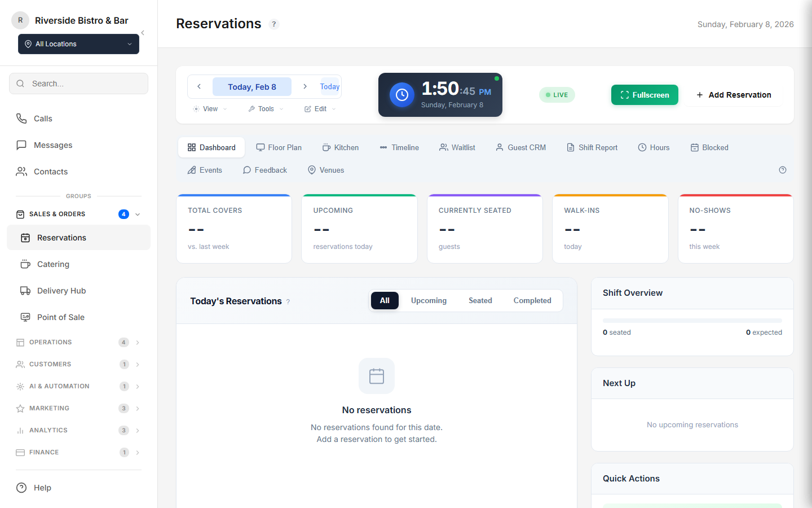
Task: Open the Floor Plan view
Action: 279,147
